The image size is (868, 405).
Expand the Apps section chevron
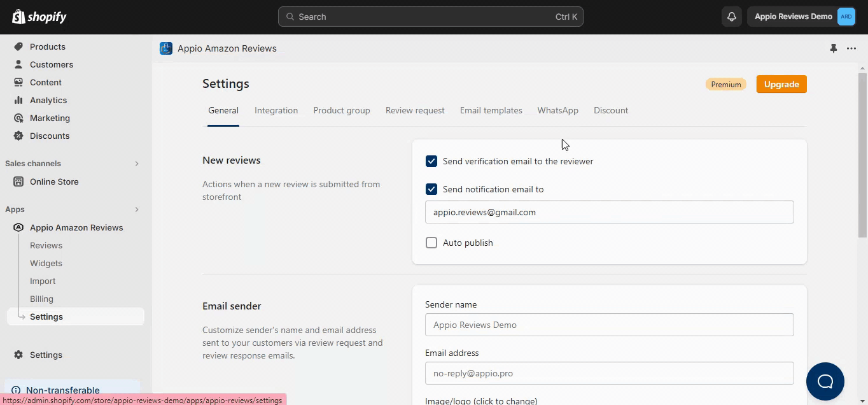point(137,210)
